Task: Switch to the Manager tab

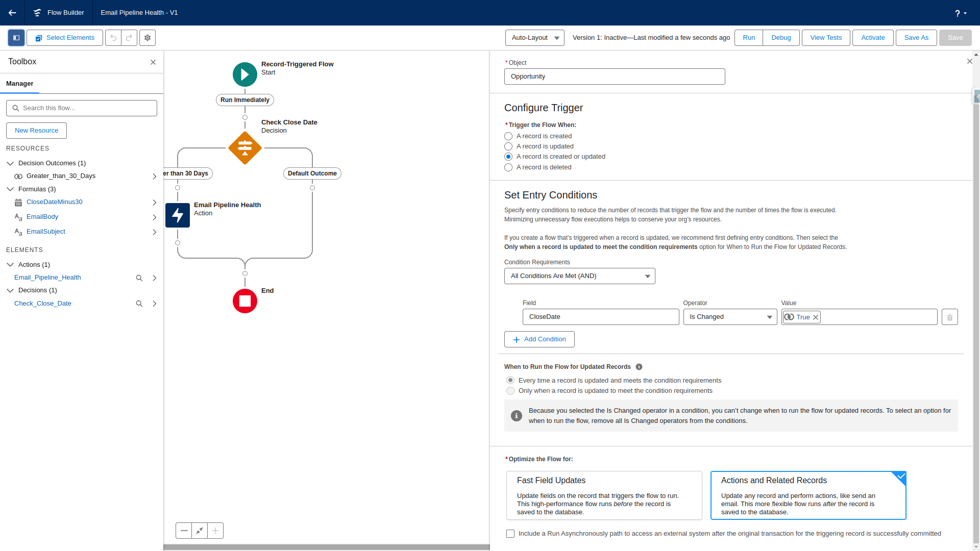Action: tap(19, 83)
